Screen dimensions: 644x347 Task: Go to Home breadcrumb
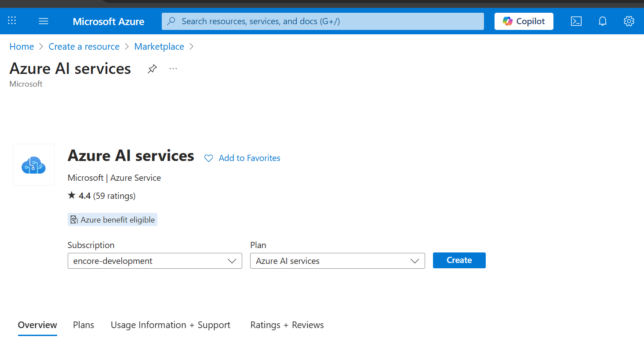point(22,47)
